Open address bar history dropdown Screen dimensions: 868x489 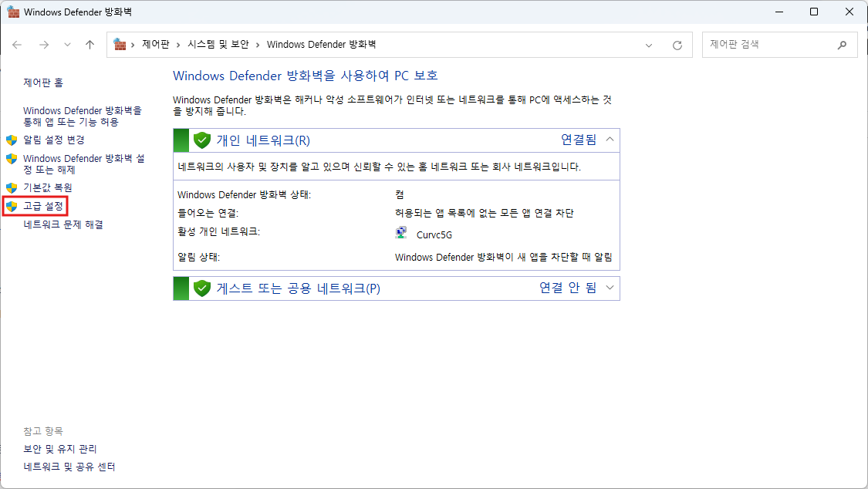point(649,45)
